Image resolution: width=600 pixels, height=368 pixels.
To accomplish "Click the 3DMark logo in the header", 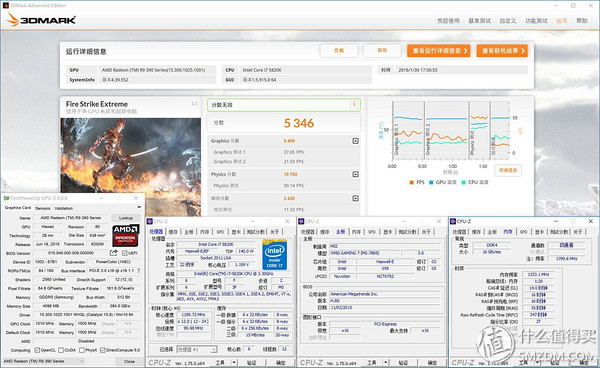I will coord(41,20).
